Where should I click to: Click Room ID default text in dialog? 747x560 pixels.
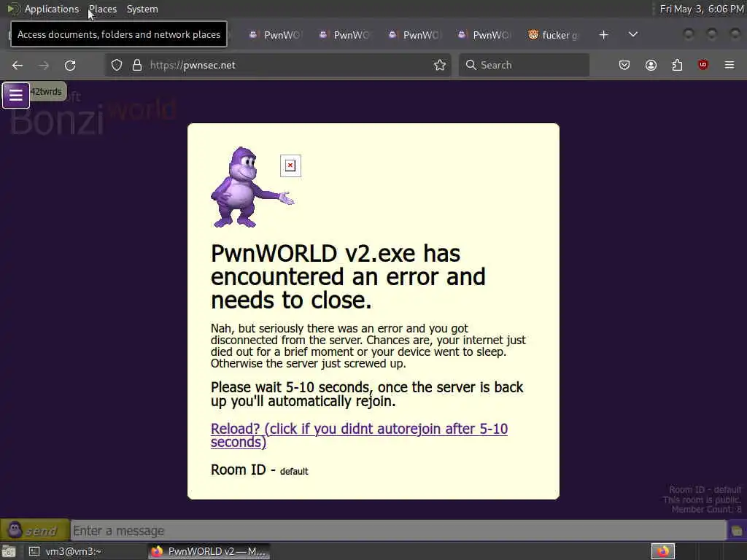click(x=259, y=470)
